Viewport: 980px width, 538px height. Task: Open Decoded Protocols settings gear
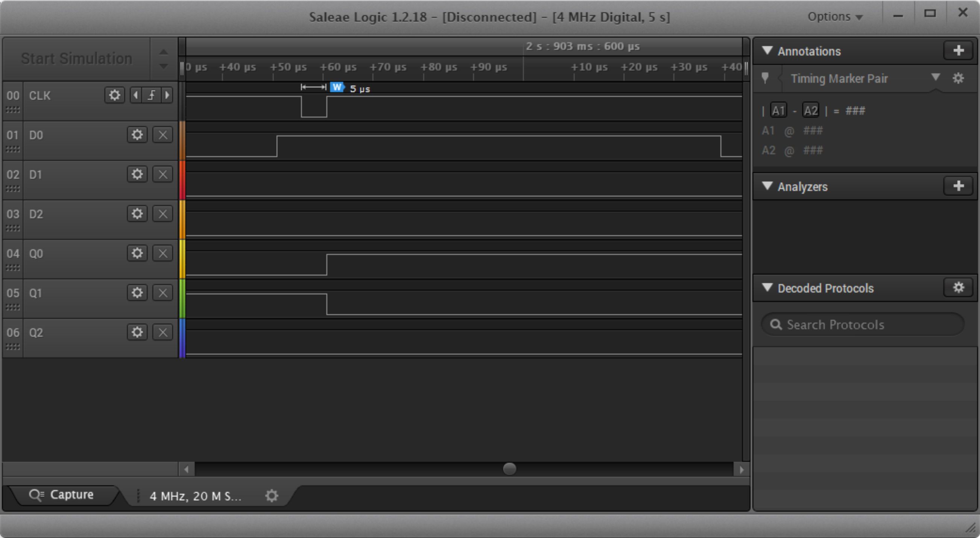958,288
